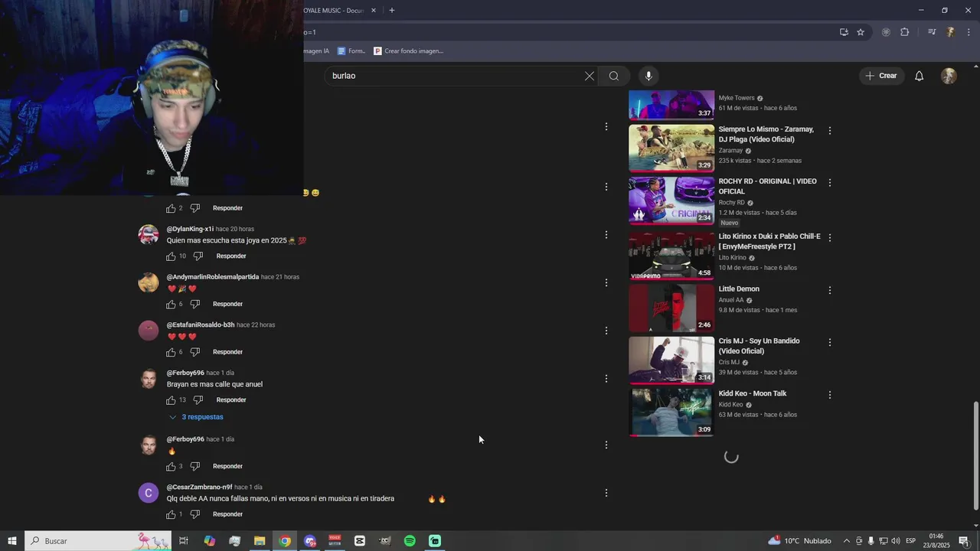980x551 pixels.
Task: Open the system tray volume control
Action: tap(895, 541)
